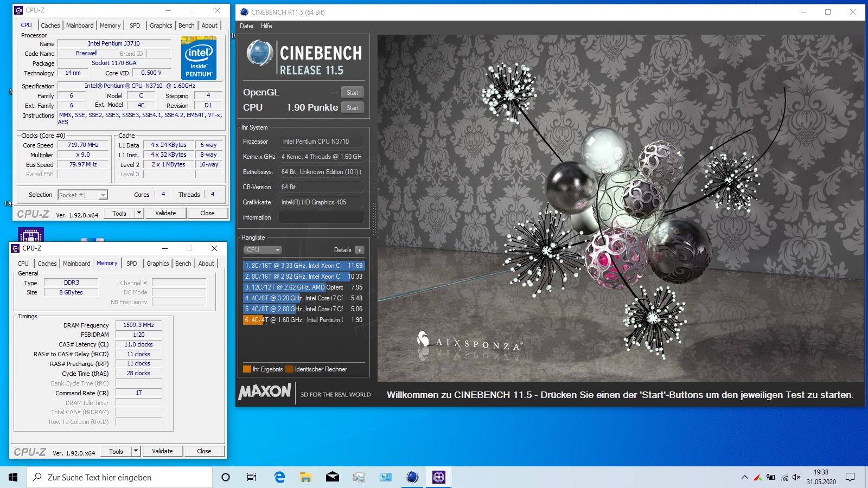Open the Details arrow button in Rangliste

tap(359, 250)
